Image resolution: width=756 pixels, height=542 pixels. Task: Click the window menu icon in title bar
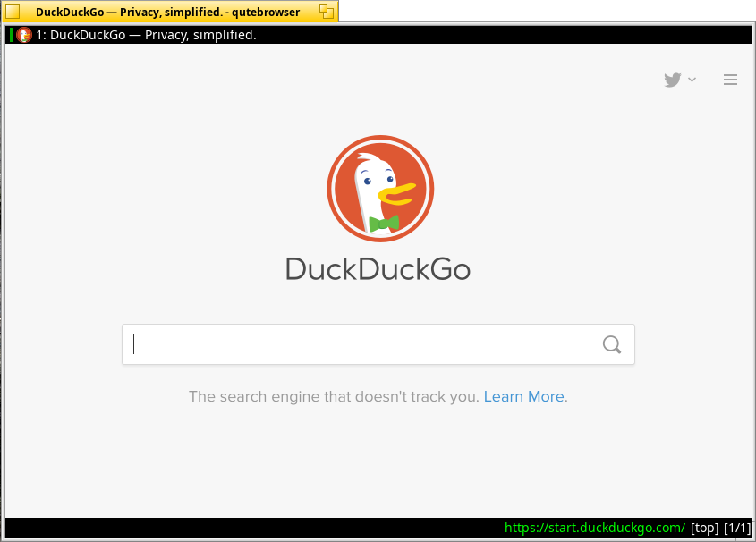pos(13,12)
